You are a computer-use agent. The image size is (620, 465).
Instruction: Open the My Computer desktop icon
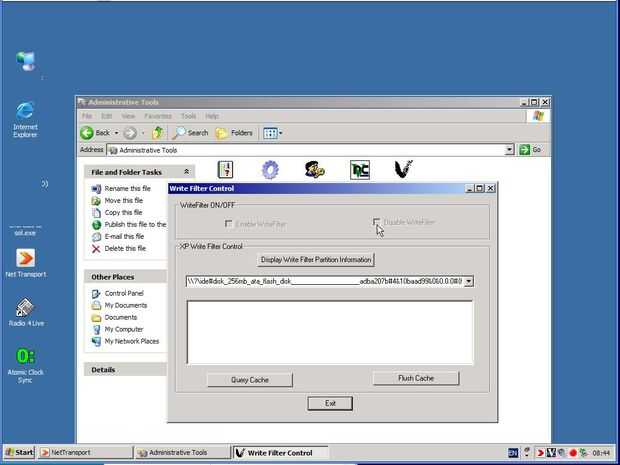click(x=26, y=61)
